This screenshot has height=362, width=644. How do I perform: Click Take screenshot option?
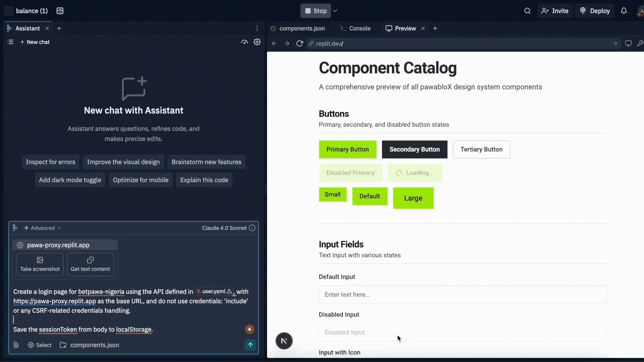tap(40, 264)
